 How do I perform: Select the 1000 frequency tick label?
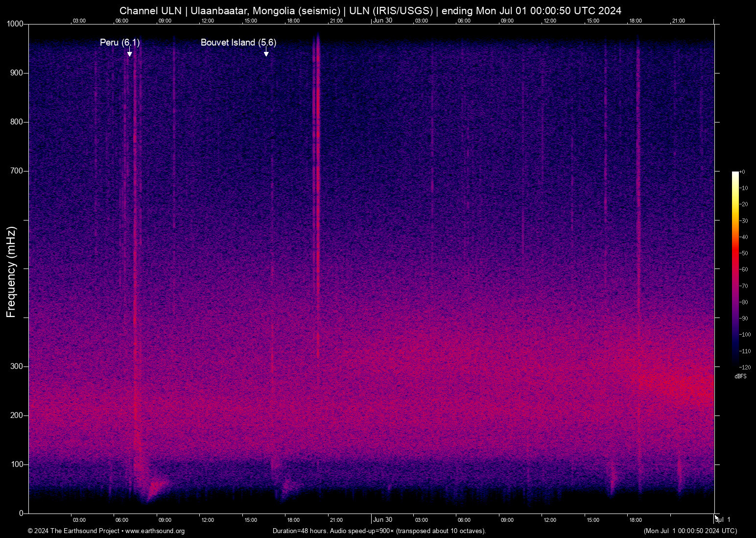[x=15, y=24]
